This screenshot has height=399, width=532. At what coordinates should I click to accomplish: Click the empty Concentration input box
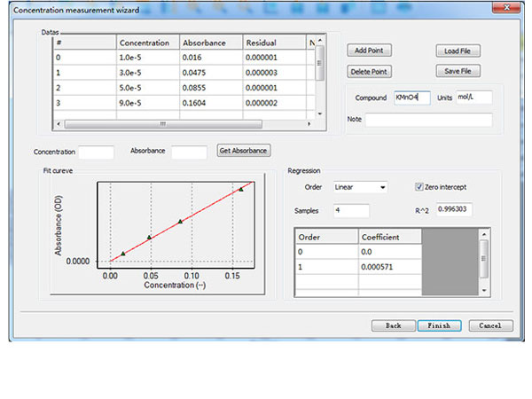coord(97,152)
